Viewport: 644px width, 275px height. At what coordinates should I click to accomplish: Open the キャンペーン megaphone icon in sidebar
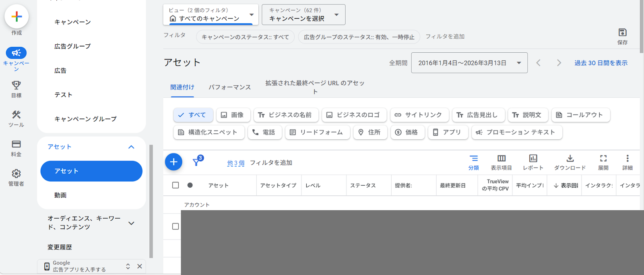[16, 53]
